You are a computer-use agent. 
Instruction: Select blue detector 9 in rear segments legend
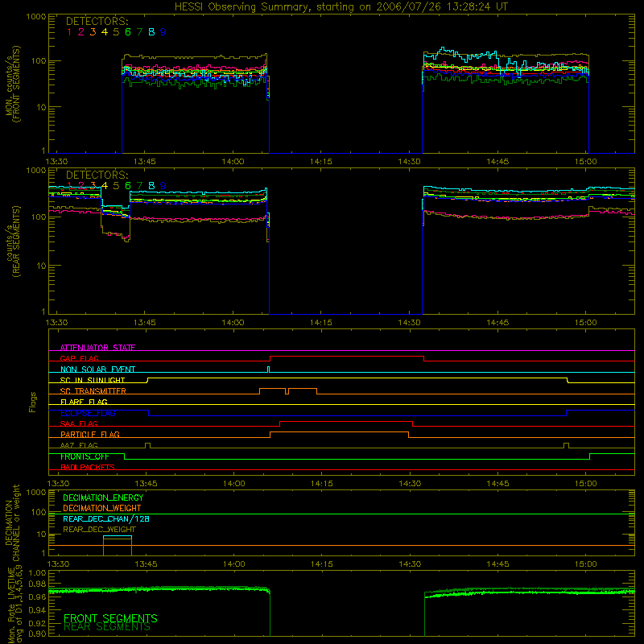[163, 186]
